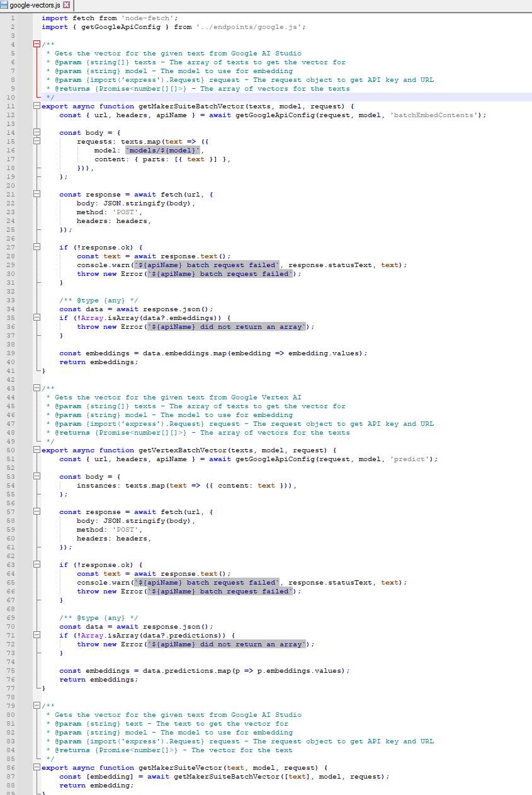This screenshot has height=795, width=532.
Task: Click 'getMakerSuiteVector' in the line 86 declaration
Action: tap(181, 767)
